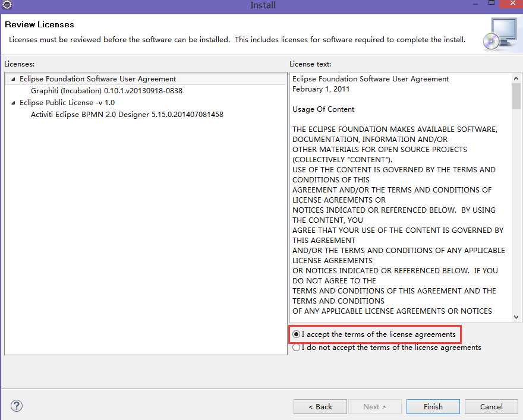The height and width of the screenshot is (420, 523).
Task: Click the Finish button
Action: point(433,407)
